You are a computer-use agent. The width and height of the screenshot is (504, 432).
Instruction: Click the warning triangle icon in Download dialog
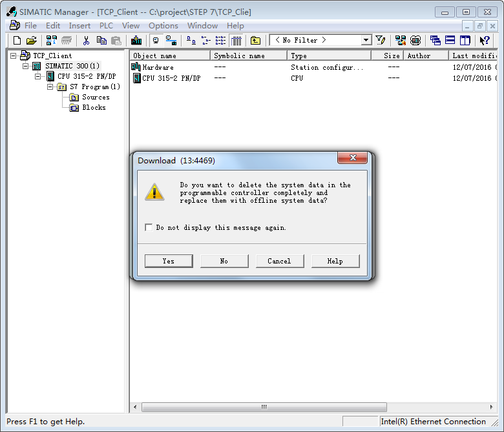click(154, 192)
